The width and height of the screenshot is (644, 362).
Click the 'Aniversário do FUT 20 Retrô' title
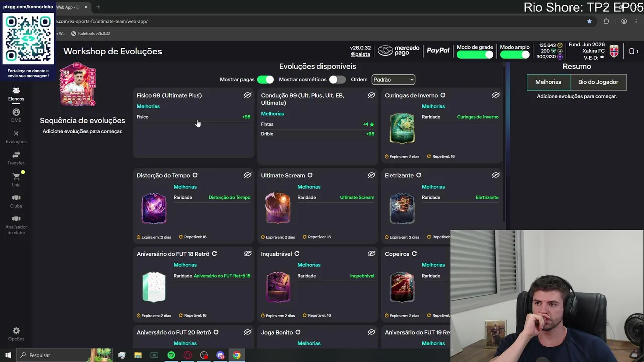[x=174, y=332]
